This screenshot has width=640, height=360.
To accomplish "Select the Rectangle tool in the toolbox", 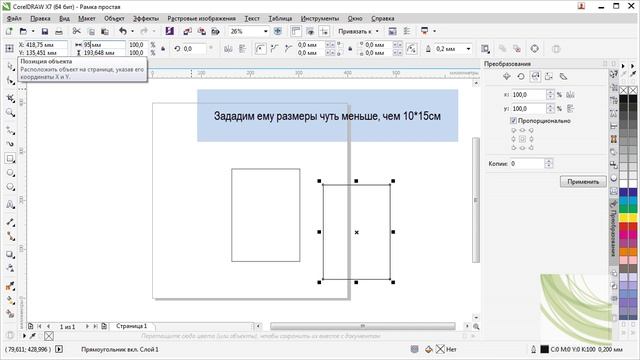I will coord(10,158).
